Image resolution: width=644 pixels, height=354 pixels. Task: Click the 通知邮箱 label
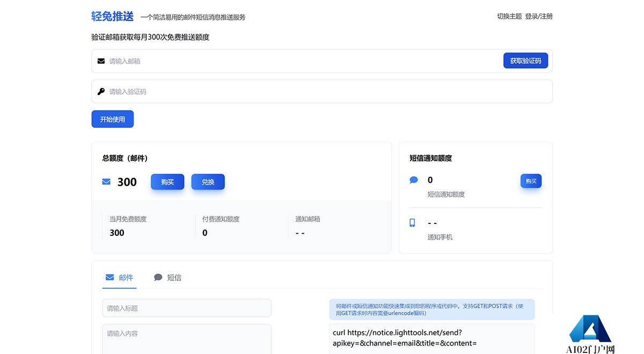(x=308, y=219)
